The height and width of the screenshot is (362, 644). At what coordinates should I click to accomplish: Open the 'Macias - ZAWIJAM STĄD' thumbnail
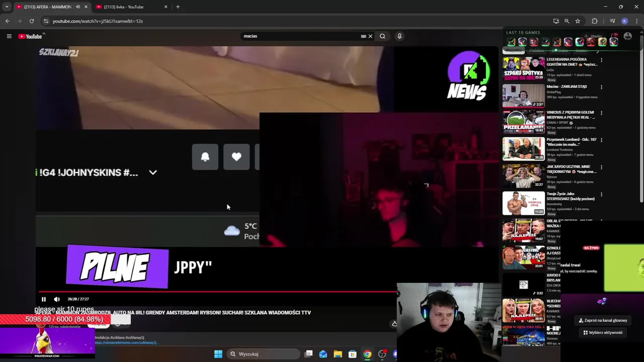(523, 96)
